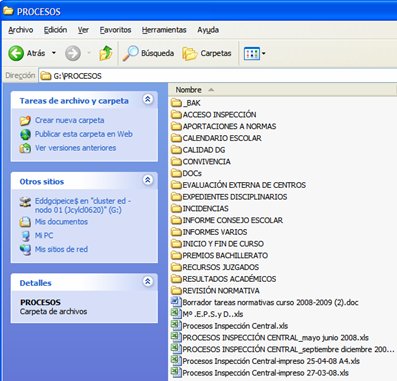The image size is (397, 381).
Task: Click the address bar showing G:\PROCESOS
Action: [218, 76]
